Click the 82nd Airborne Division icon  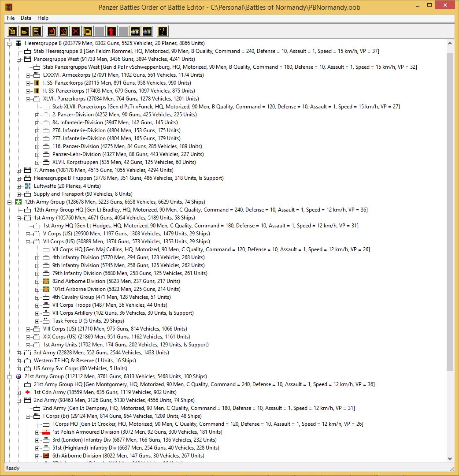46,281
